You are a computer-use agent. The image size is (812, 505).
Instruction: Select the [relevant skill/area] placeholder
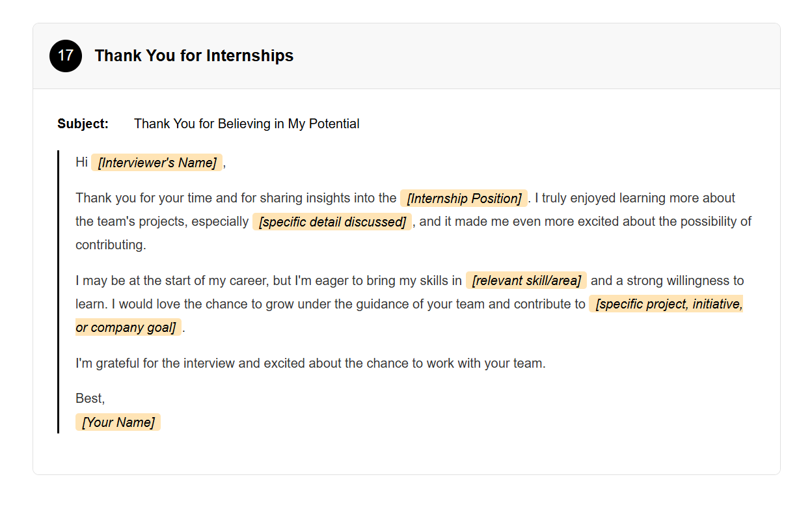pos(526,280)
